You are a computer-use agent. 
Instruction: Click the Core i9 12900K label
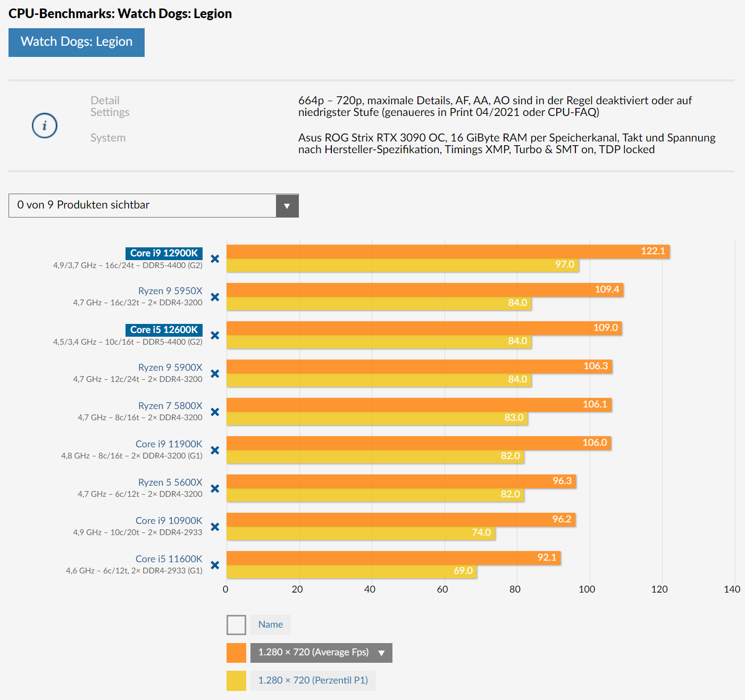164,253
